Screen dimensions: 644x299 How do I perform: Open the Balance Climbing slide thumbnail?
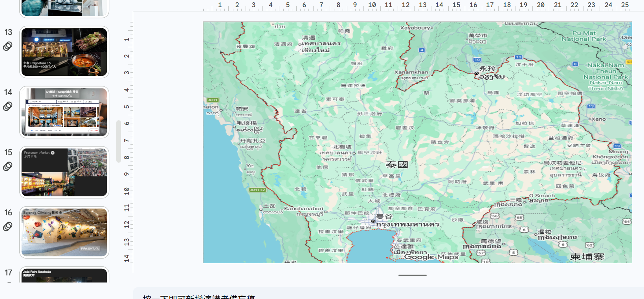(64, 232)
